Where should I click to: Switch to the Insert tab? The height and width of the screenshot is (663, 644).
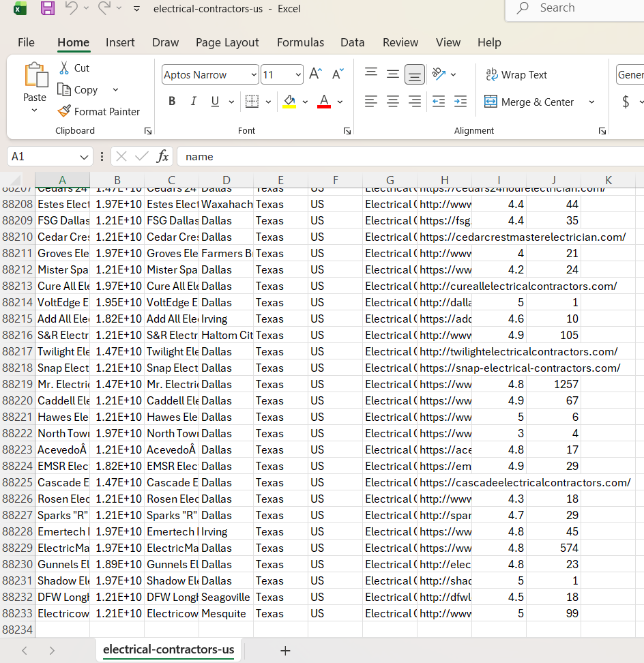click(x=120, y=42)
